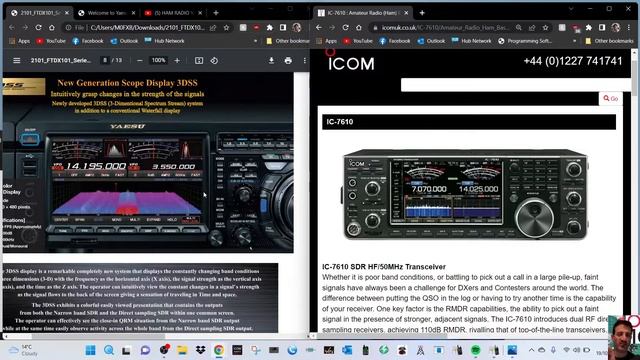Open YouTube bookmark in Icom window
Screen dimensions: 640x360
(358, 41)
